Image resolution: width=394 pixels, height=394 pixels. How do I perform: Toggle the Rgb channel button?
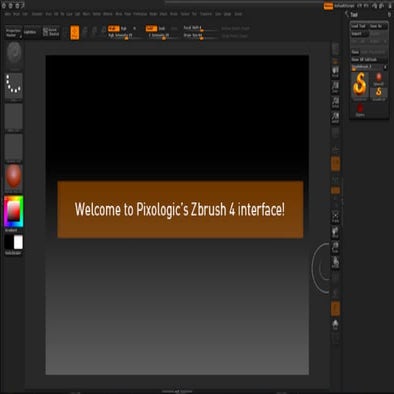point(124,29)
